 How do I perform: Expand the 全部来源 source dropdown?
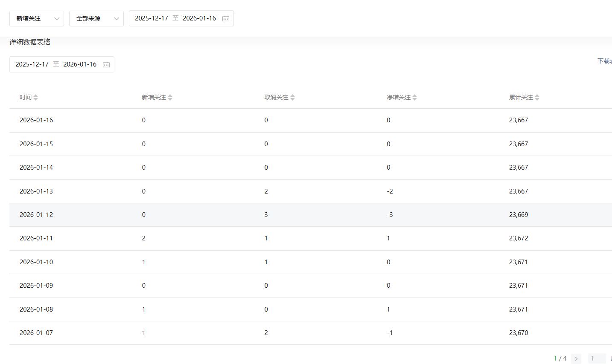pos(96,18)
